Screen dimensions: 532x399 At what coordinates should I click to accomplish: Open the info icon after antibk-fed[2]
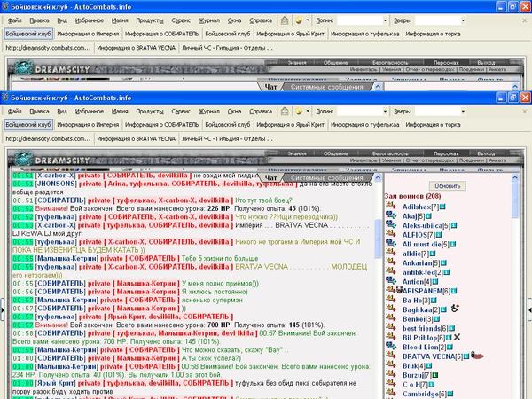coord(447,272)
